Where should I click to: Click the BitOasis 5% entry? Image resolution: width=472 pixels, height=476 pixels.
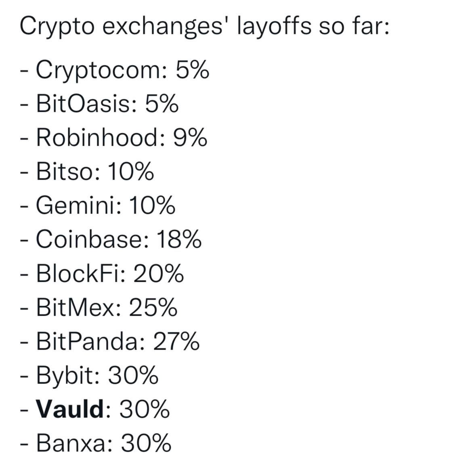coord(99,103)
